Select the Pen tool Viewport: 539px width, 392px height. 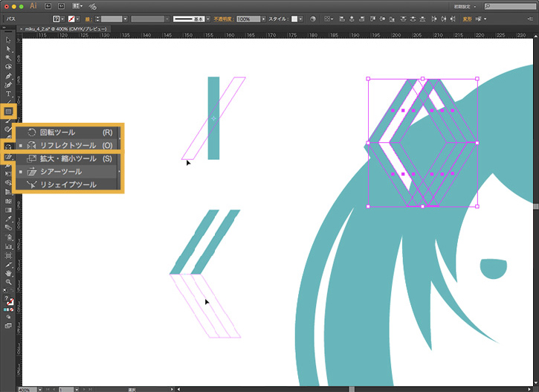pos(8,76)
